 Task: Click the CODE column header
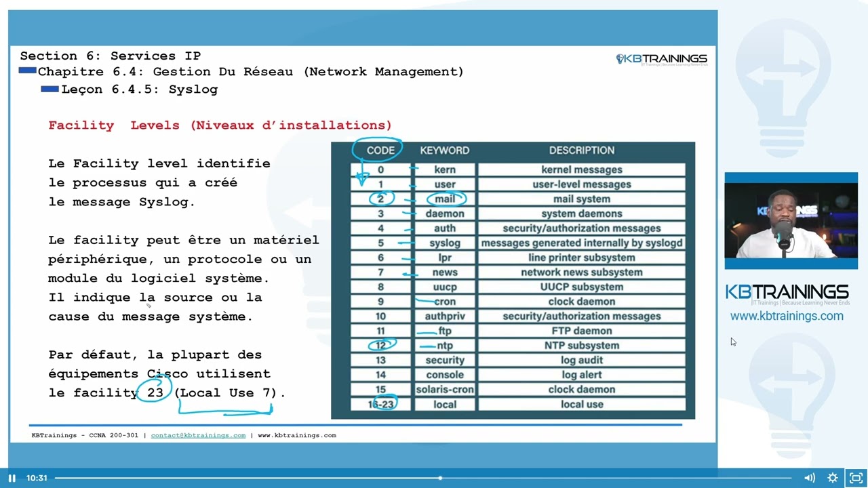click(x=380, y=150)
